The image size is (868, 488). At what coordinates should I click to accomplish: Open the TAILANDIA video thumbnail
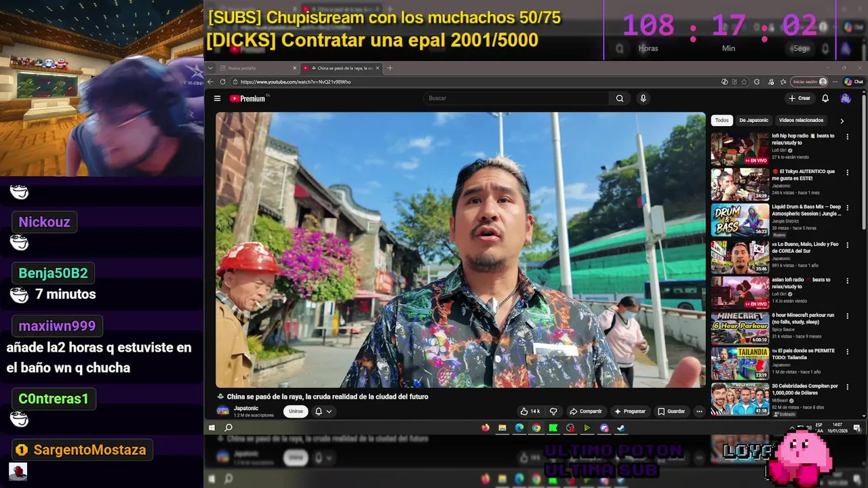click(x=740, y=364)
